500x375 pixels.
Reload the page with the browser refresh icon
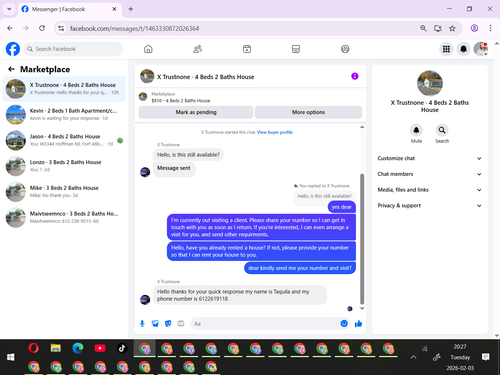[42, 28]
